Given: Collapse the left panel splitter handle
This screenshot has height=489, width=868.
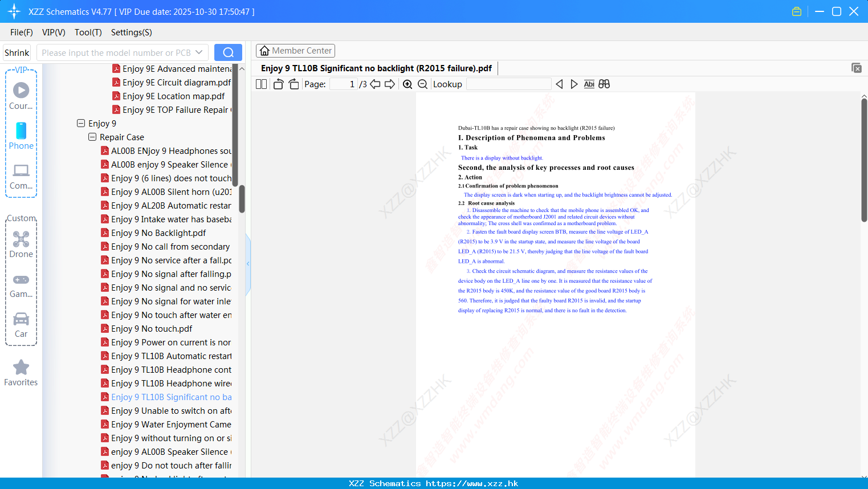Looking at the screenshot, I should pos(248,264).
